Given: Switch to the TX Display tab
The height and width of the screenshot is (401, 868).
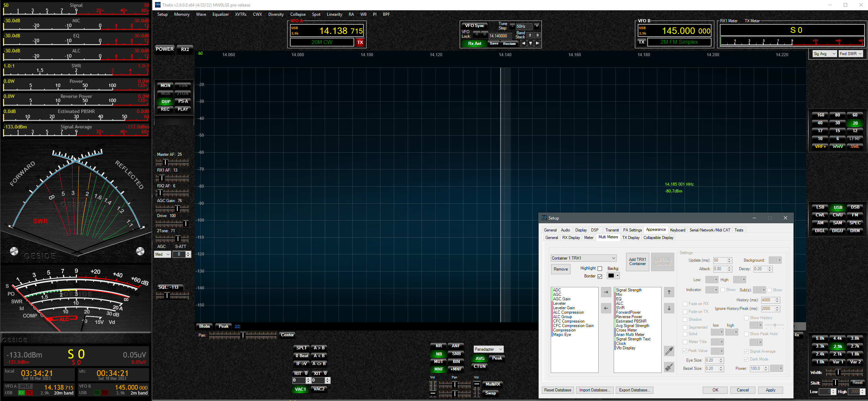Looking at the screenshot, I should [630, 238].
